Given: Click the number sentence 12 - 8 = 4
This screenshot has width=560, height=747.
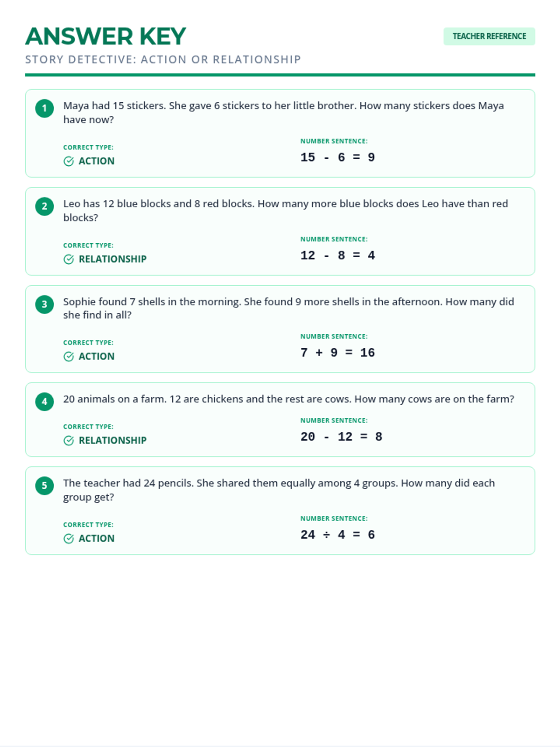Looking at the screenshot, I should [337, 255].
